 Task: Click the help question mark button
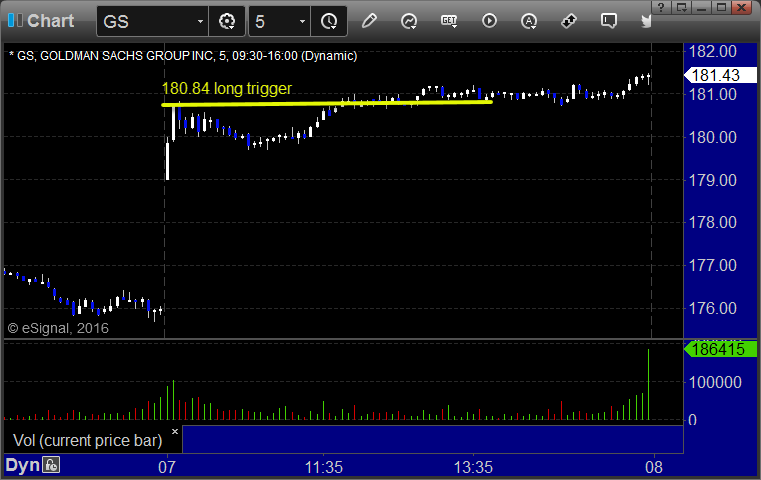[x=661, y=7]
